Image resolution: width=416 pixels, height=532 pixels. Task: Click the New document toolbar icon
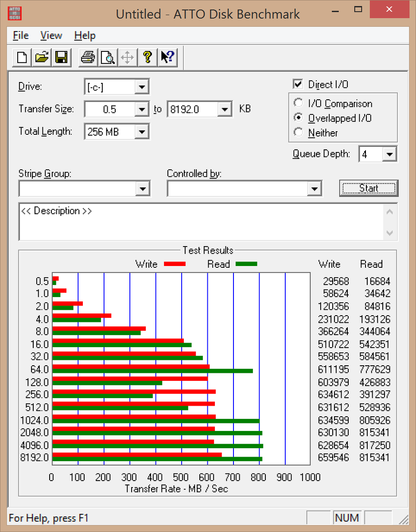click(22, 57)
